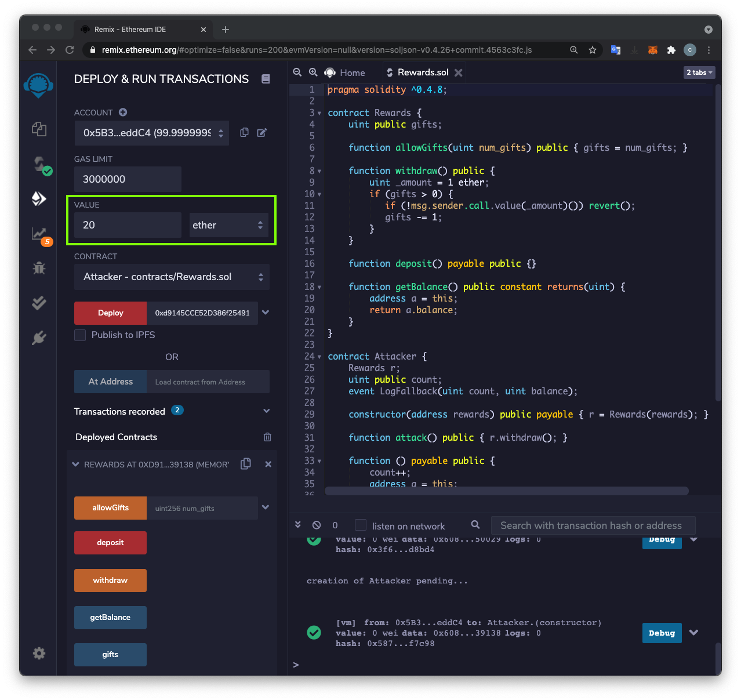
Task: Expand the Deploy constructor parameters chevron
Action: [x=266, y=312]
